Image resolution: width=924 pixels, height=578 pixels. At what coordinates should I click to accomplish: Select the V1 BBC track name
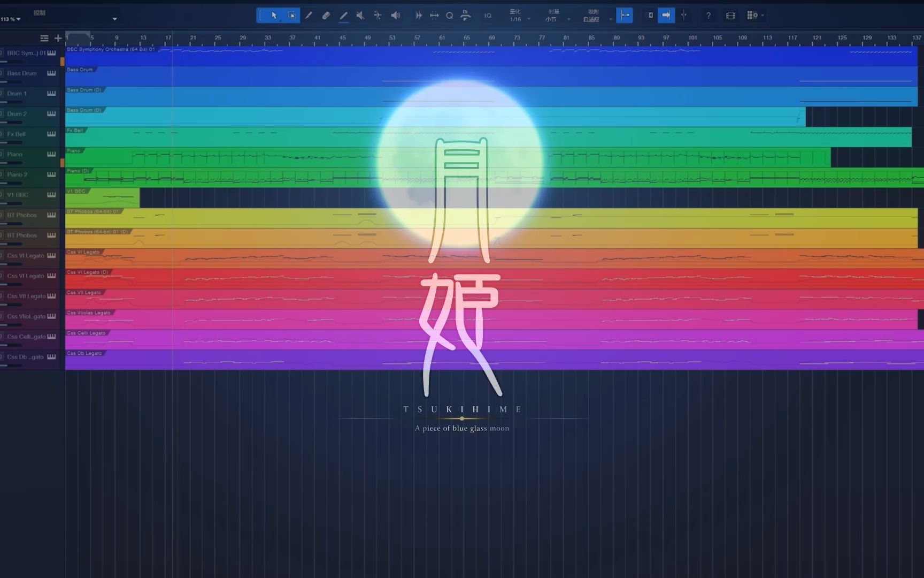pos(18,195)
